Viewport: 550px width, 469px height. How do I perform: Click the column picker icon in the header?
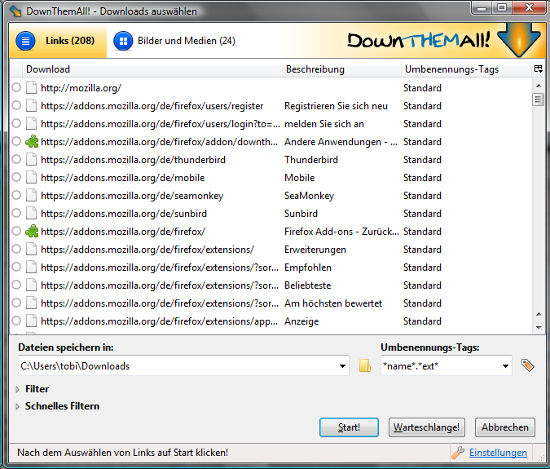538,69
